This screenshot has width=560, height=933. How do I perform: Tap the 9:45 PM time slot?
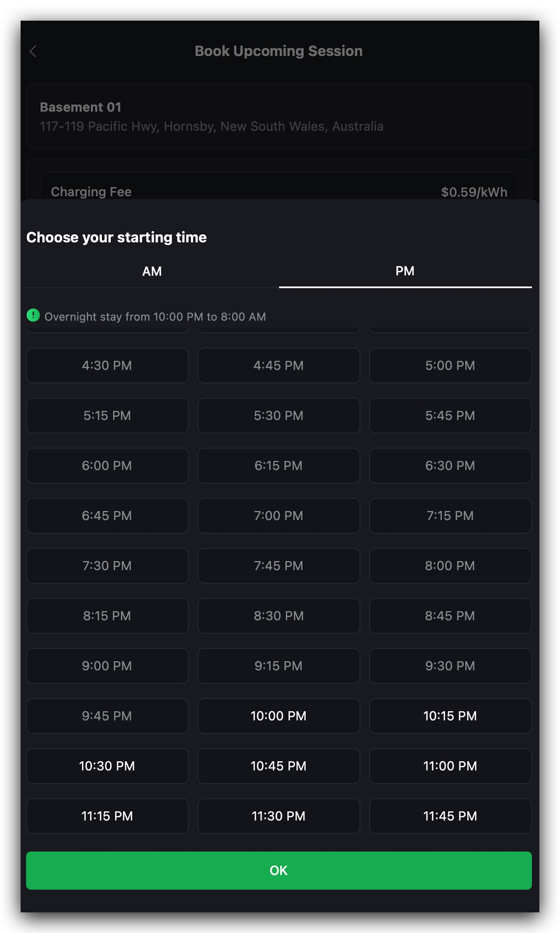pyautogui.click(x=107, y=716)
